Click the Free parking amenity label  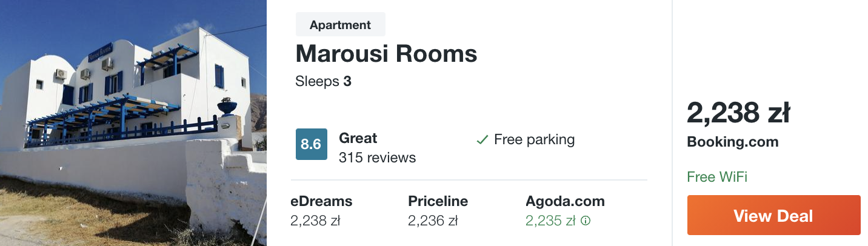tap(535, 139)
